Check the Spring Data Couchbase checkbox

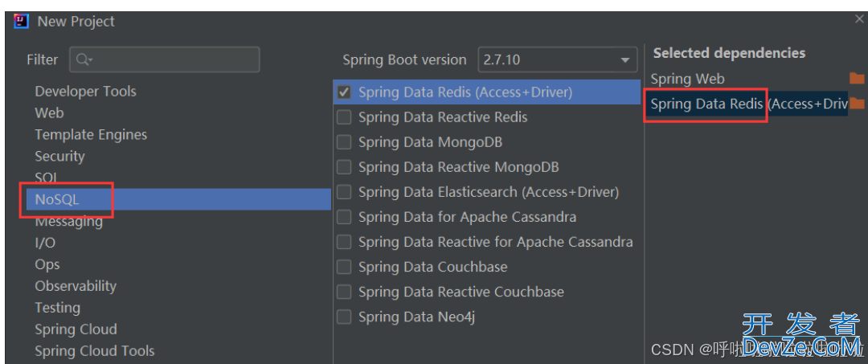[x=344, y=267]
